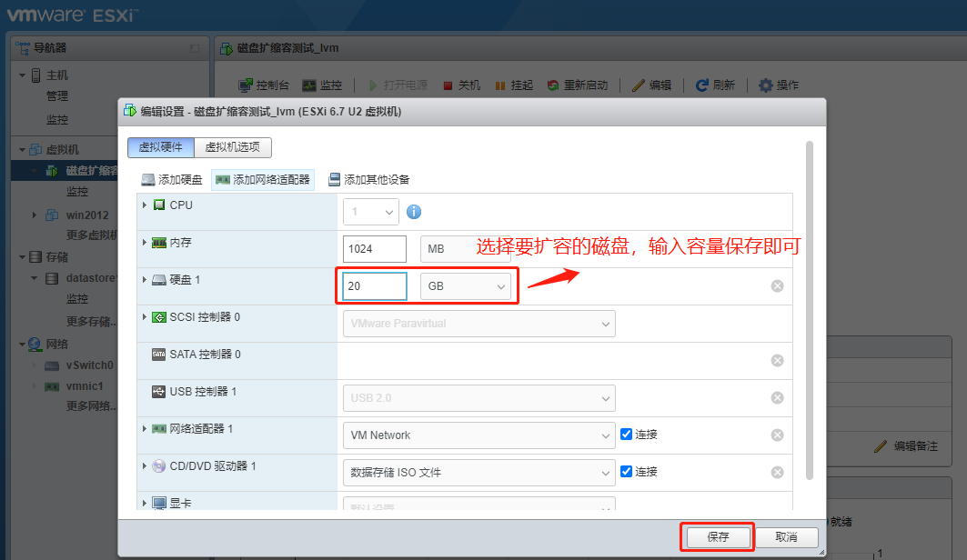Image resolution: width=967 pixels, height=560 pixels.
Task: Click the Refresh (刷新) toolbar button
Action: click(715, 85)
